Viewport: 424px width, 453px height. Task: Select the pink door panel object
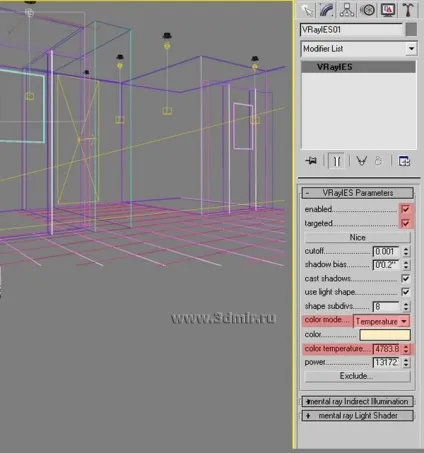[243, 126]
